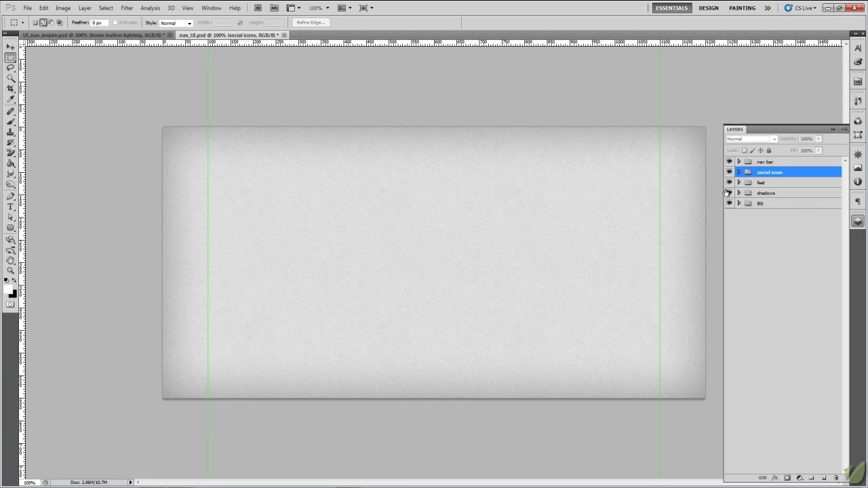The image size is (868, 488).
Task: Open the layer blend mode dropdown
Action: point(752,139)
